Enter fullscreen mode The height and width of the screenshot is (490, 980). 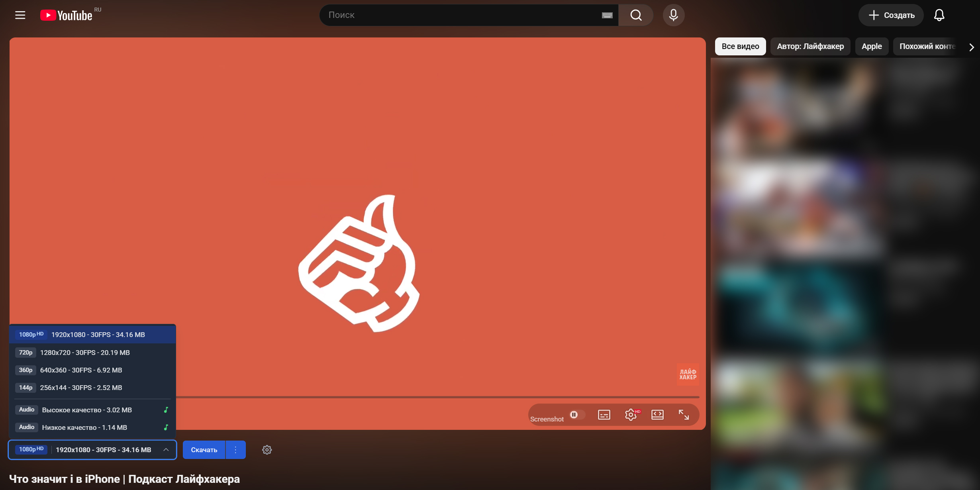684,415
